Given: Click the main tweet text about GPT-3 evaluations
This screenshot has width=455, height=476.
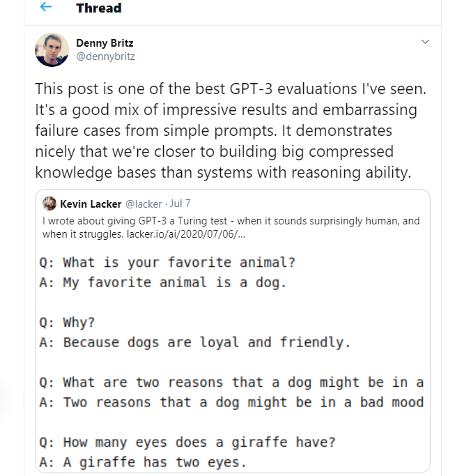Looking at the screenshot, I should (231, 130).
